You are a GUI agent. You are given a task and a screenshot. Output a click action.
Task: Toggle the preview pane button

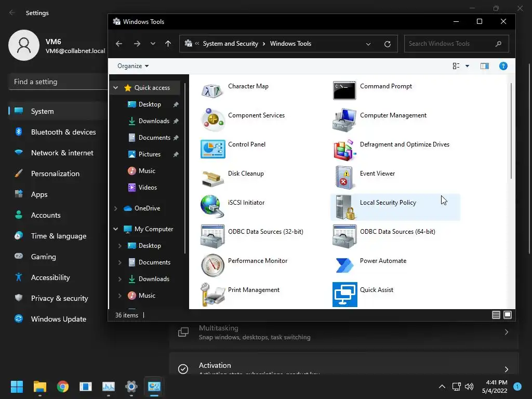(x=484, y=66)
